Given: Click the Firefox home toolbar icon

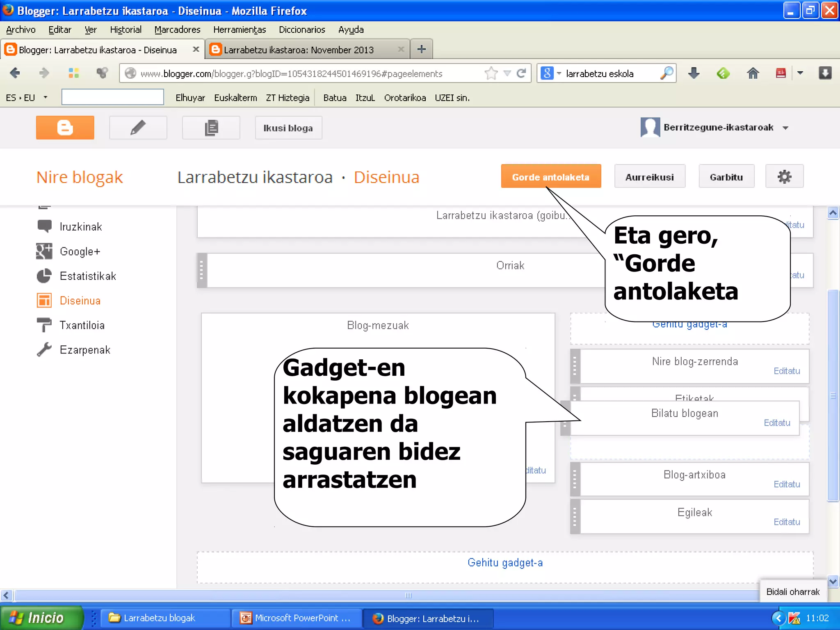Looking at the screenshot, I should click(753, 73).
